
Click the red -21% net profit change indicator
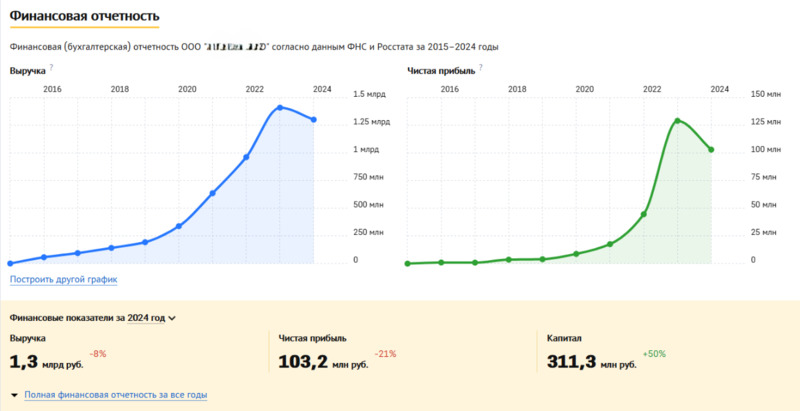tap(385, 354)
